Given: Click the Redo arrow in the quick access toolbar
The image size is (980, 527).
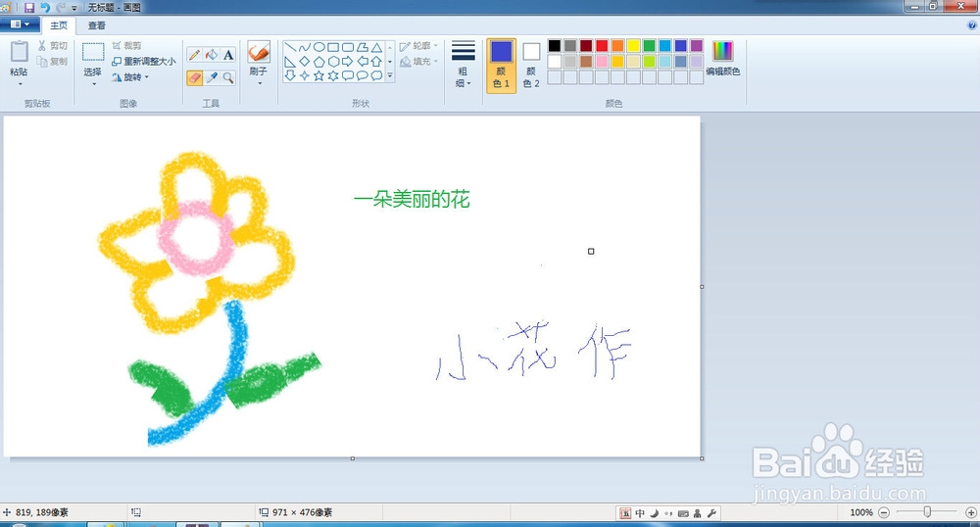Looking at the screenshot, I should pyautogui.click(x=61, y=8).
